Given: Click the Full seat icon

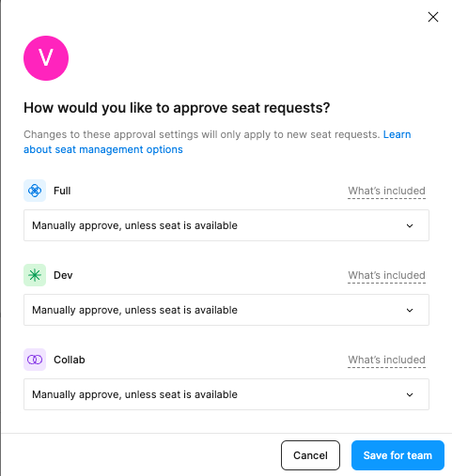Looking at the screenshot, I should [35, 191].
